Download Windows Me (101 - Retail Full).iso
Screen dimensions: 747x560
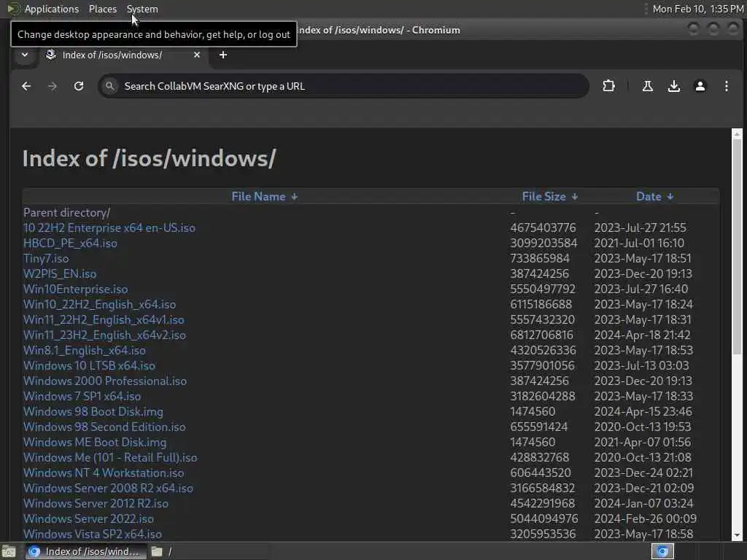point(110,457)
